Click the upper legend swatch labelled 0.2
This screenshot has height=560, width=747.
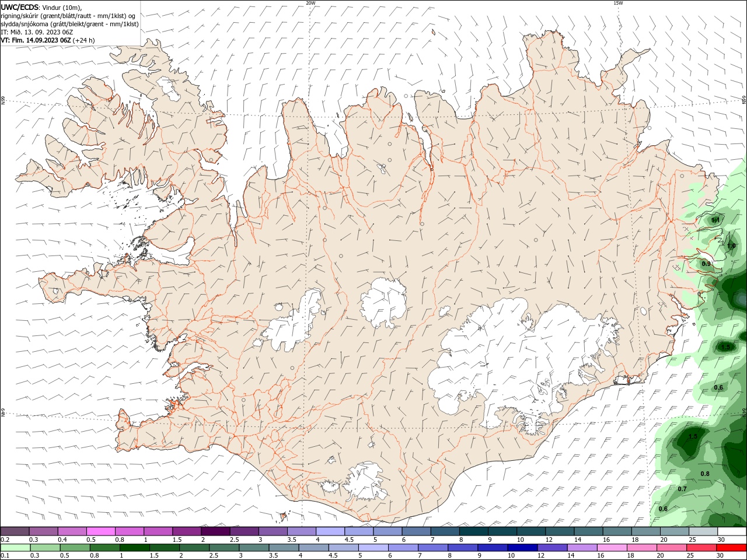coord(15,531)
